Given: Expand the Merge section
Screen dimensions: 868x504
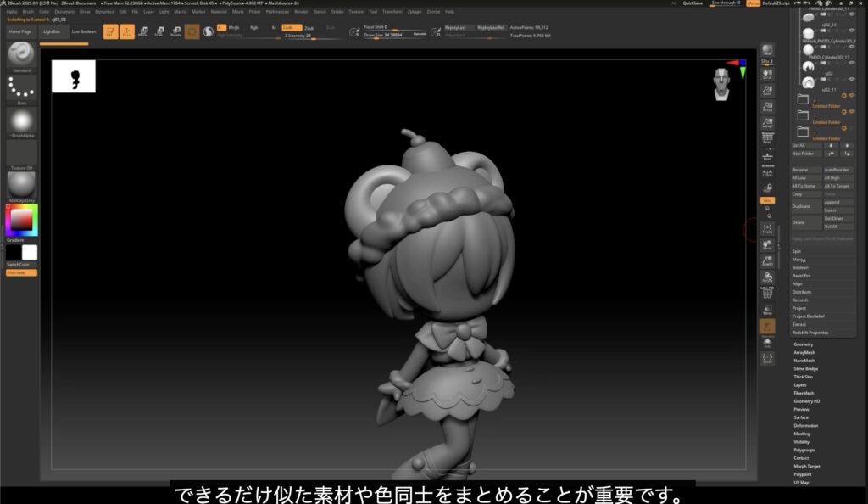Looking at the screenshot, I should (798, 259).
